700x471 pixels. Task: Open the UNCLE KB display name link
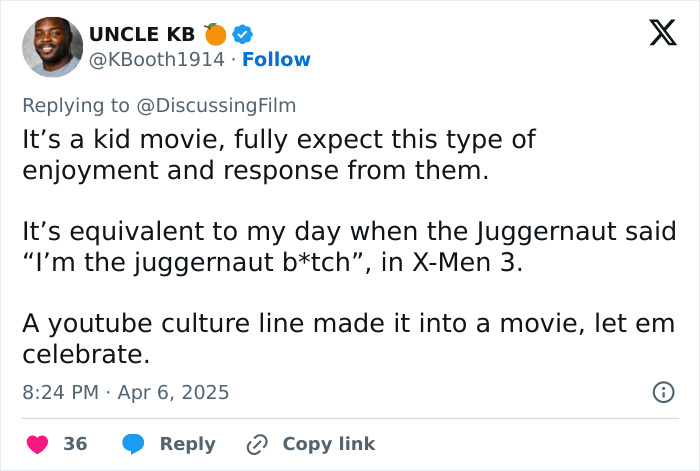click(139, 33)
